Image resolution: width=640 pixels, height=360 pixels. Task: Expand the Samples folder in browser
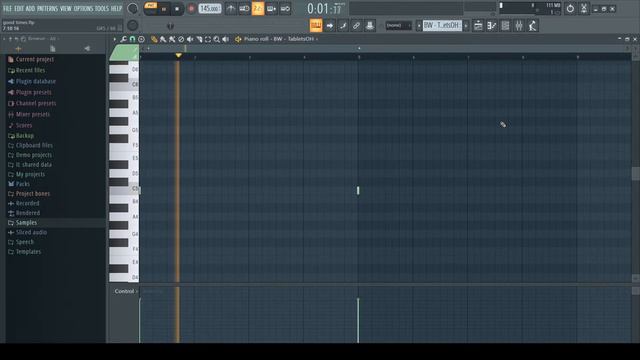pos(26,222)
